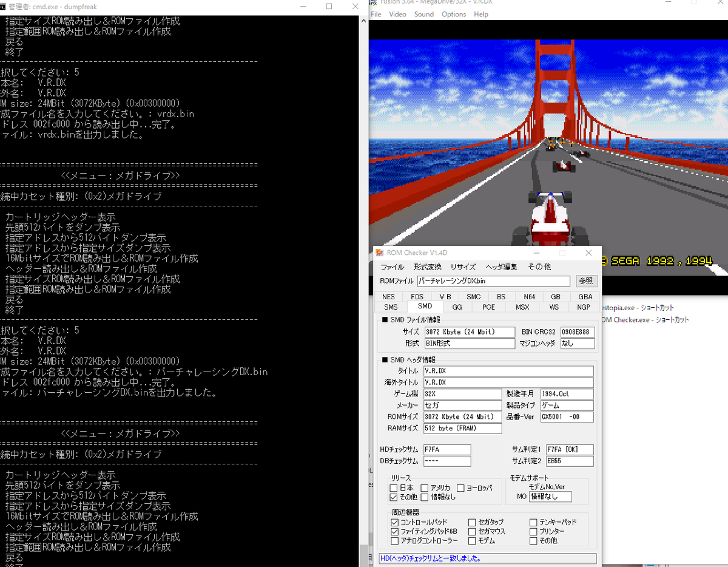Switch to the NES tab

click(388, 297)
